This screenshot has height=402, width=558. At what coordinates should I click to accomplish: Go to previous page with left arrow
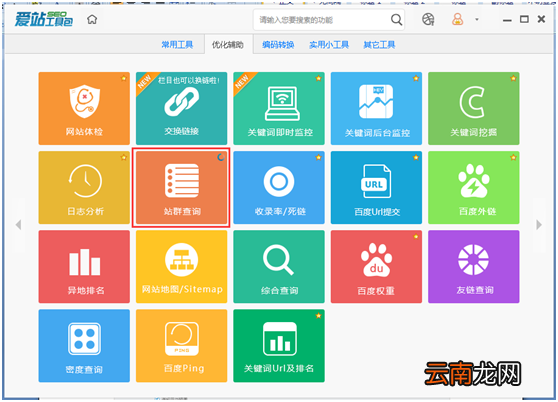(x=18, y=225)
